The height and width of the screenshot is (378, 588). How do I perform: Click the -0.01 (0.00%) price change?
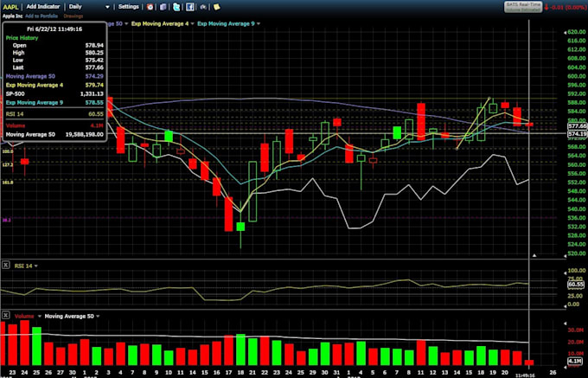(568, 7)
